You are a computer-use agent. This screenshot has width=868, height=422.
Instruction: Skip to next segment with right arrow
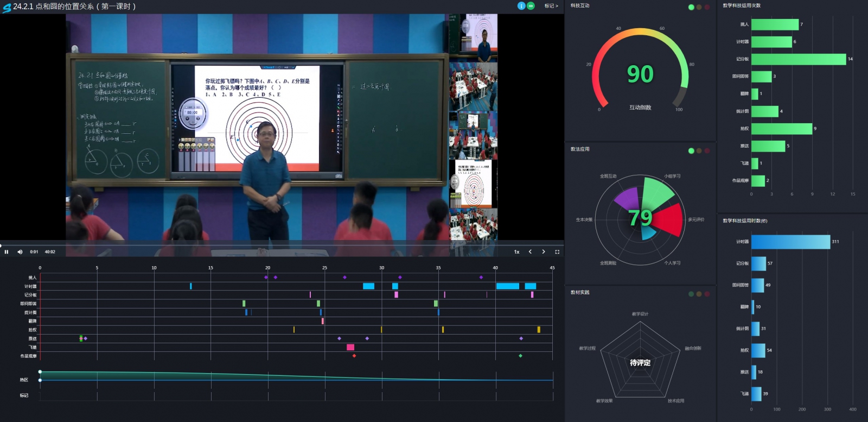[x=544, y=252]
